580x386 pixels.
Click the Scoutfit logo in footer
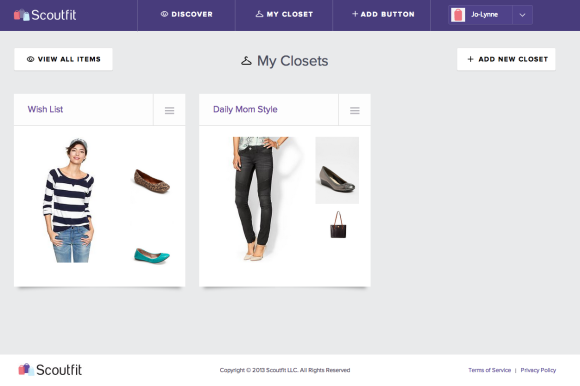(50, 369)
